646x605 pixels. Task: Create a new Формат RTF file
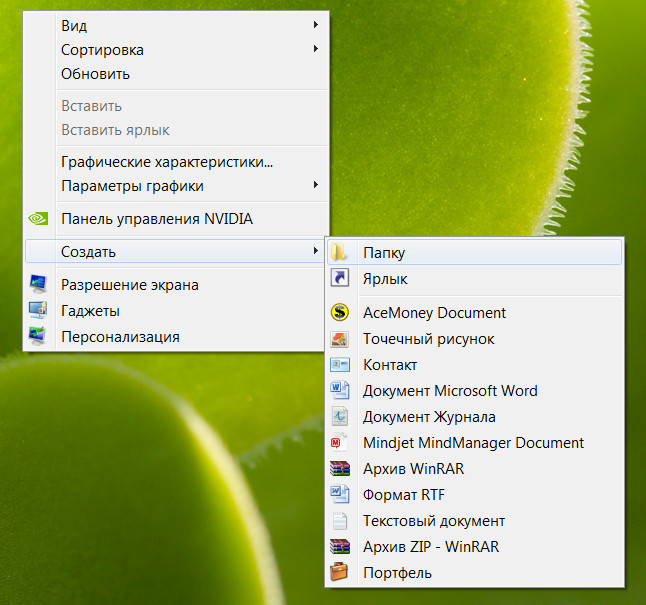click(x=474, y=495)
